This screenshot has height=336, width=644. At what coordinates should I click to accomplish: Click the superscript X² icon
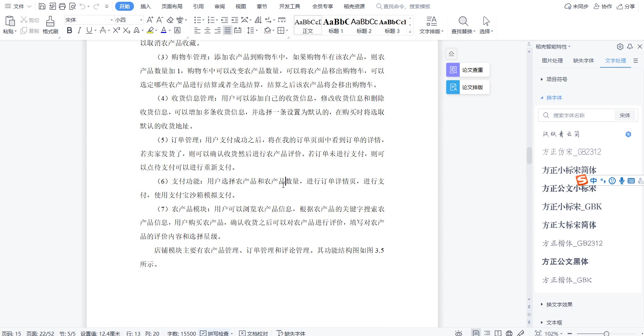pos(116,31)
